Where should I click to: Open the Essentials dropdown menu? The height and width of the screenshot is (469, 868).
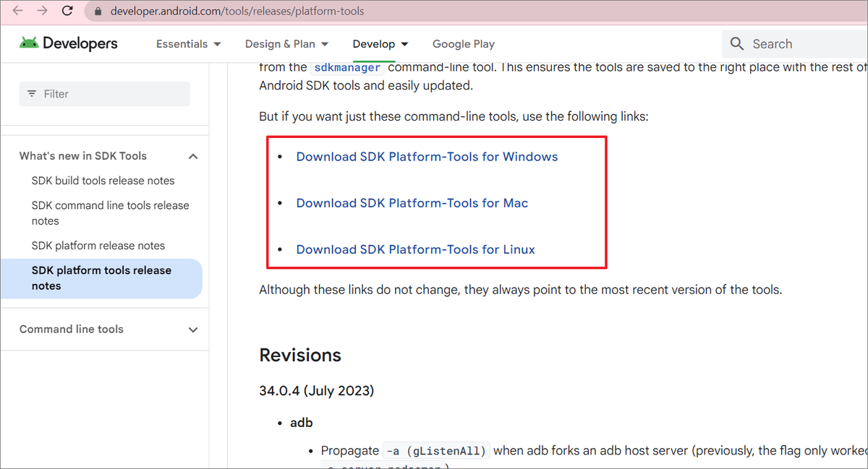click(189, 44)
